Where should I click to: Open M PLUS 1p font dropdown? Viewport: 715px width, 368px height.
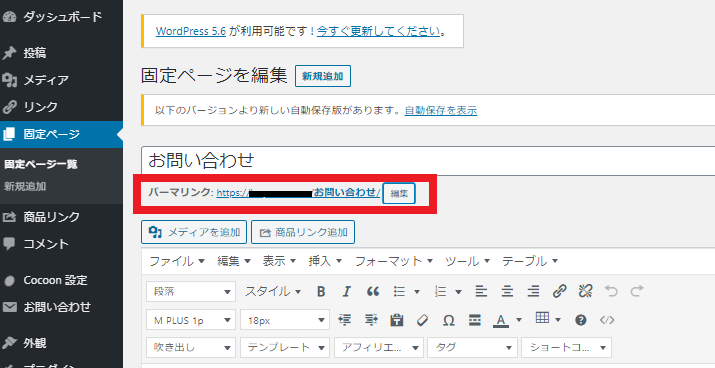coord(191,320)
